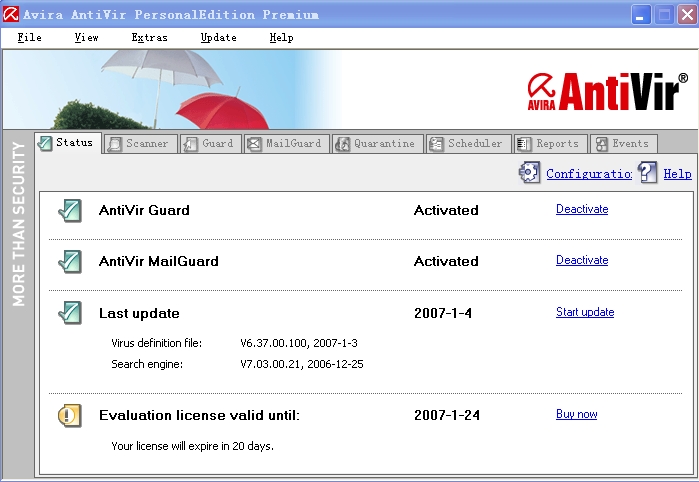Click the Events tab icon
This screenshot has width=699, height=482.
601,144
